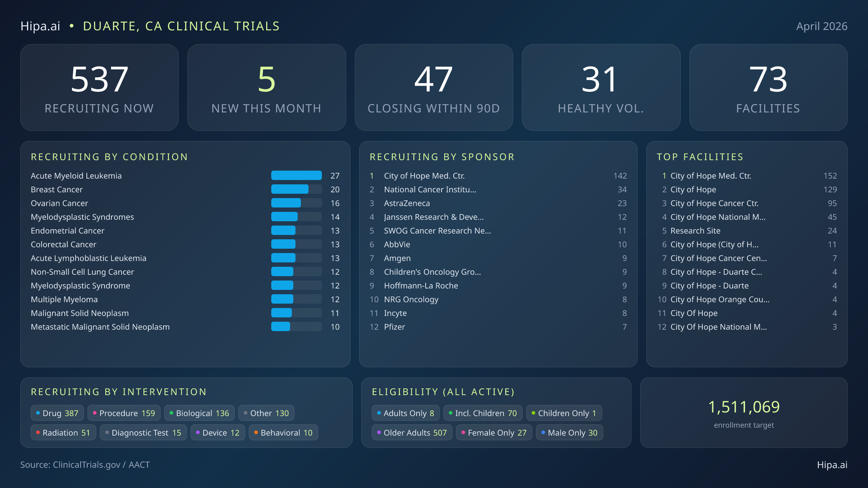Open the 5 New This Month card
The image size is (868, 488).
click(267, 87)
